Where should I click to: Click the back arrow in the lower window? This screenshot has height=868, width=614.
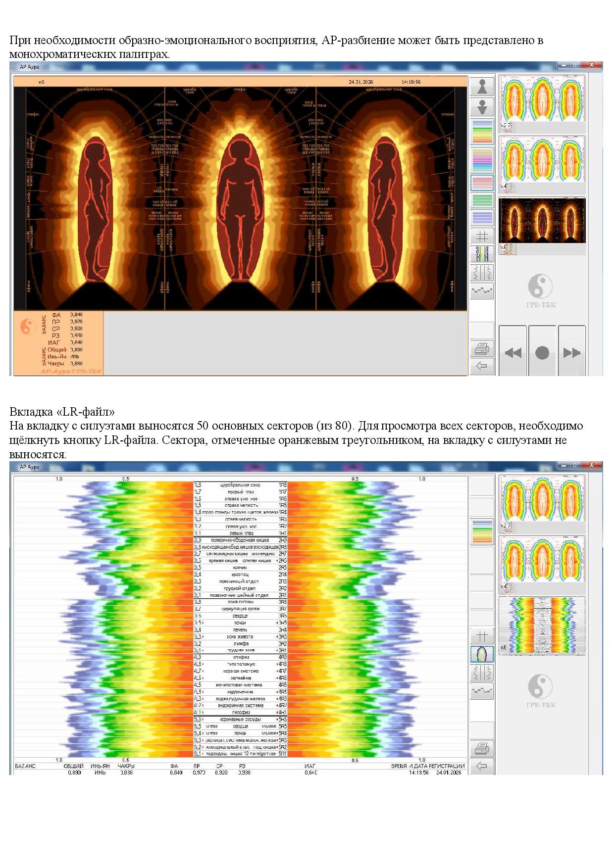482,766
